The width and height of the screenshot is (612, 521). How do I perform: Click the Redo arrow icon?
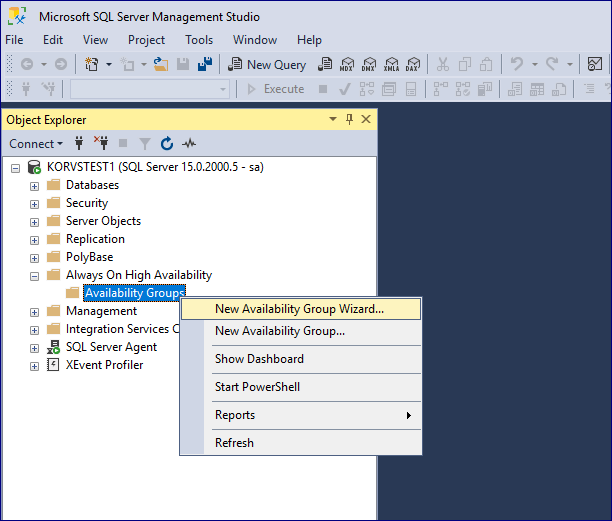coord(552,64)
